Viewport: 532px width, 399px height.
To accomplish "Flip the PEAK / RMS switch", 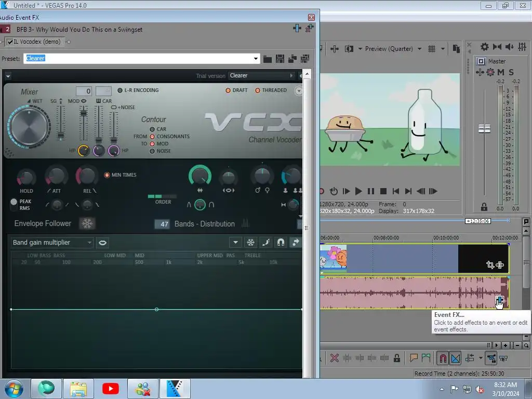I will click(x=14, y=205).
